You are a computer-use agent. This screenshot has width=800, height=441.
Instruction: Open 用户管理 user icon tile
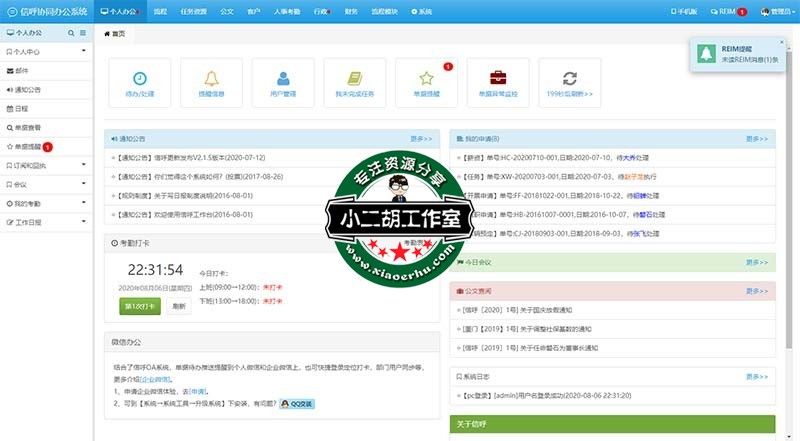pos(283,84)
